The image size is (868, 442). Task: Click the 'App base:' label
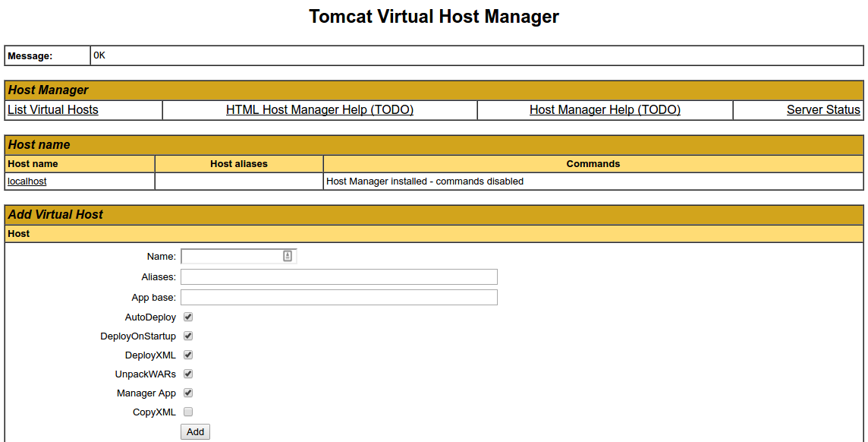coord(154,298)
